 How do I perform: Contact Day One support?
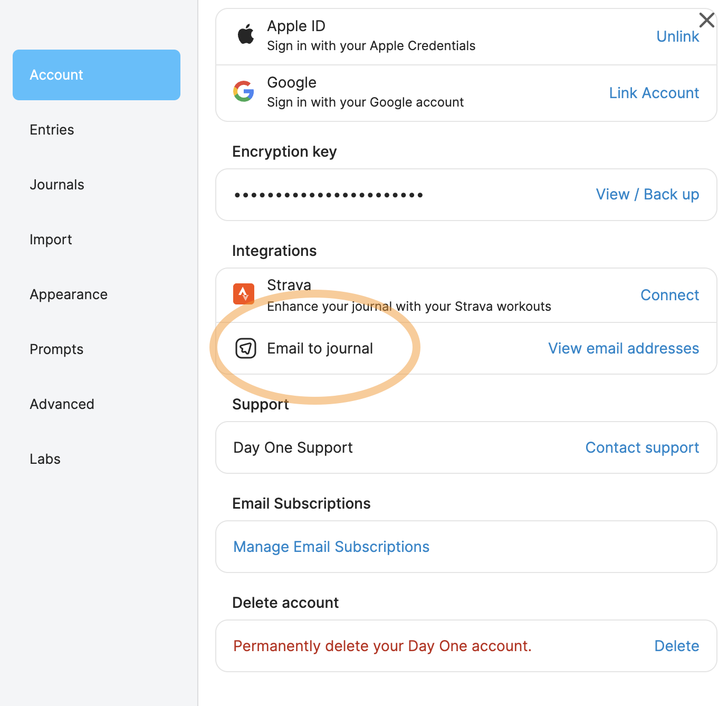[x=642, y=447]
